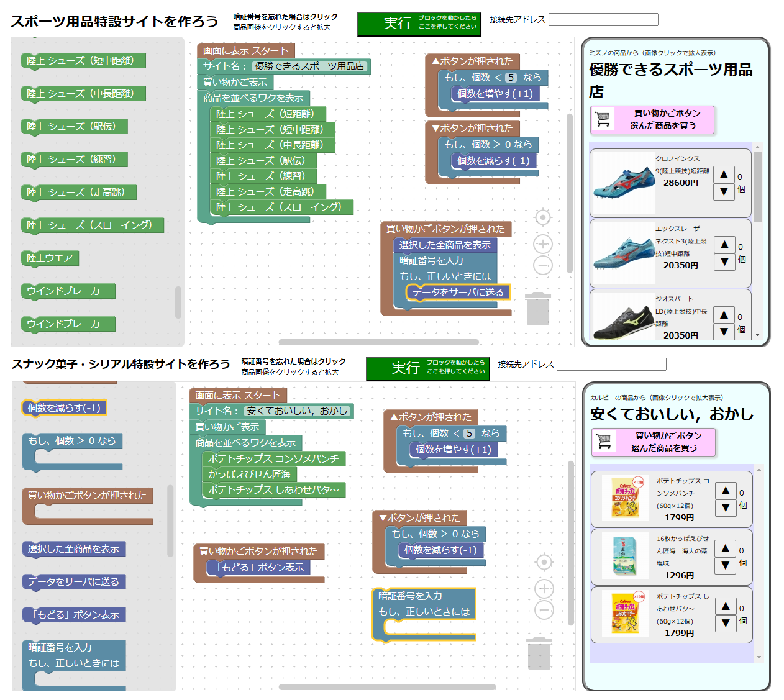This screenshot has width=784, height=700.
Task: Click the snack shop 買い物かごボタン cart button
Action: point(654,442)
